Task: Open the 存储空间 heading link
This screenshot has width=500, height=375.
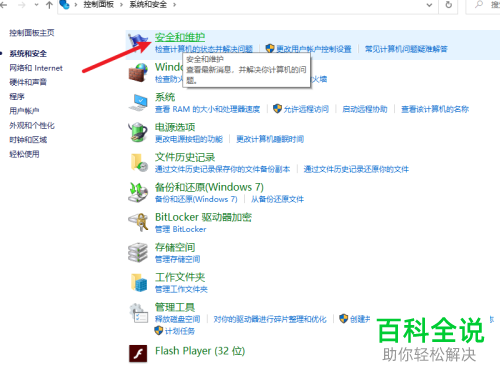Action: (175, 247)
